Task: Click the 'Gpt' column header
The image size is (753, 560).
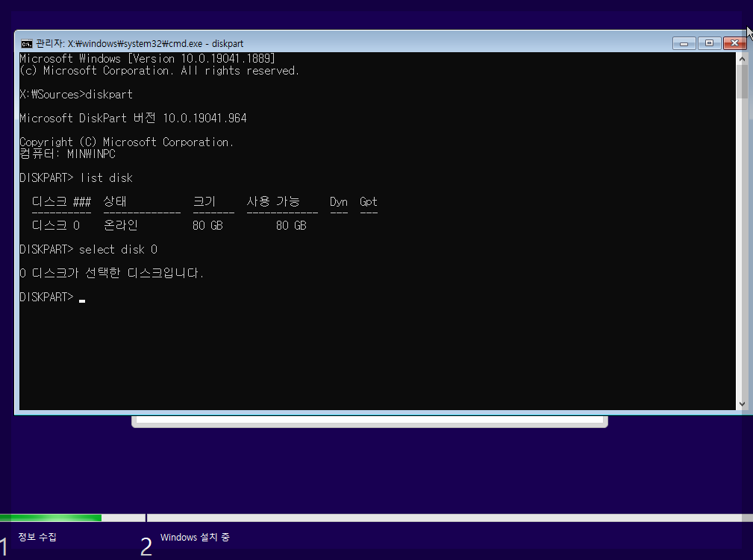Action: pos(369,202)
